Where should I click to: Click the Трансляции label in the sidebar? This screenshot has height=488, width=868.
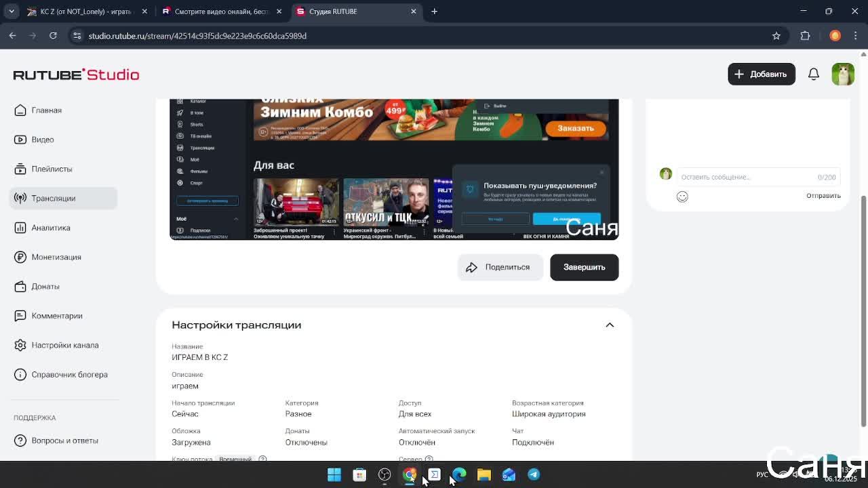54,199
